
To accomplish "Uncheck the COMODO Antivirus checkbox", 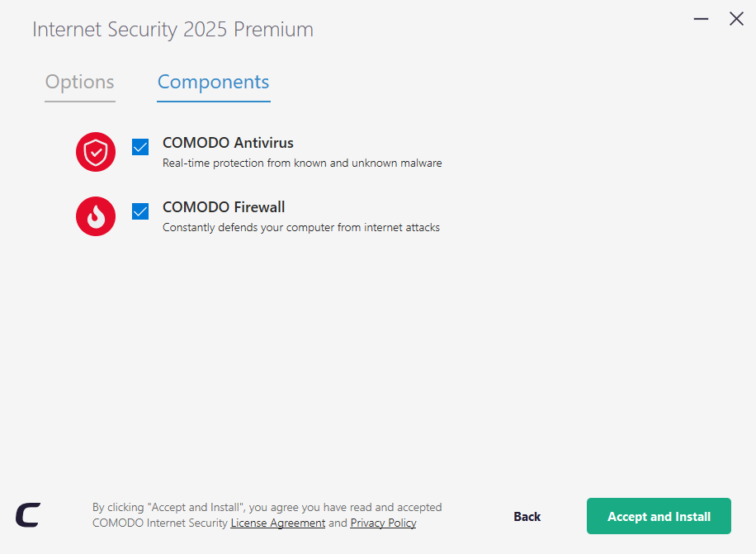I will [x=140, y=147].
